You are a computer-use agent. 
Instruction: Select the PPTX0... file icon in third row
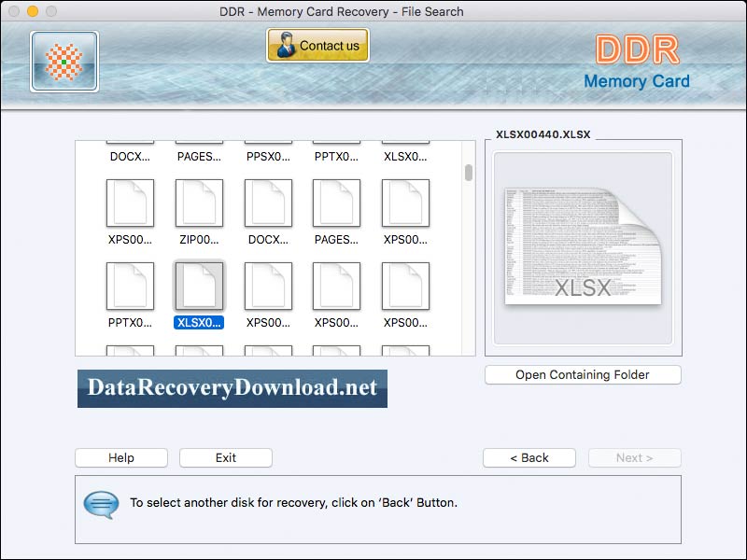130,286
